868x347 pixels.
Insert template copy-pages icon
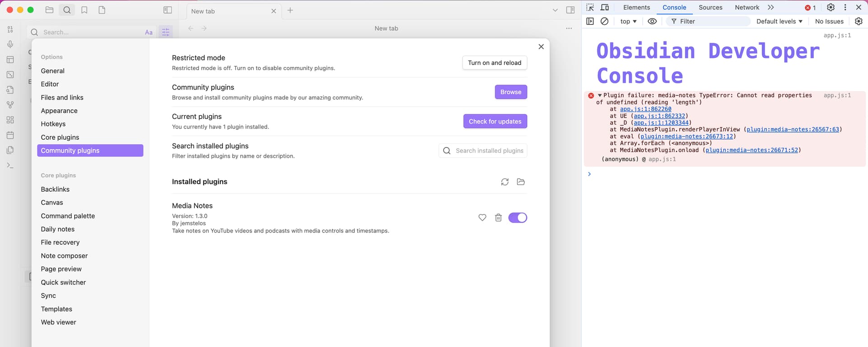point(10,150)
